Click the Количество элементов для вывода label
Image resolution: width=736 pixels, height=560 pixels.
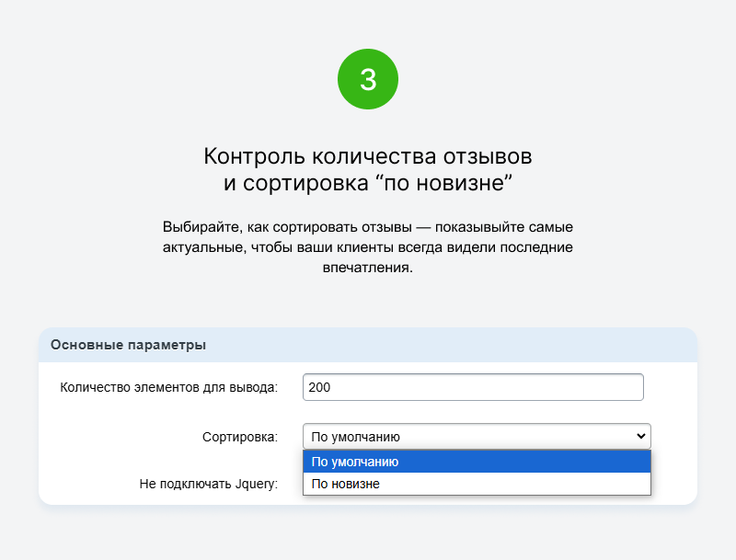pyautogui.click(x=169, y=387)
